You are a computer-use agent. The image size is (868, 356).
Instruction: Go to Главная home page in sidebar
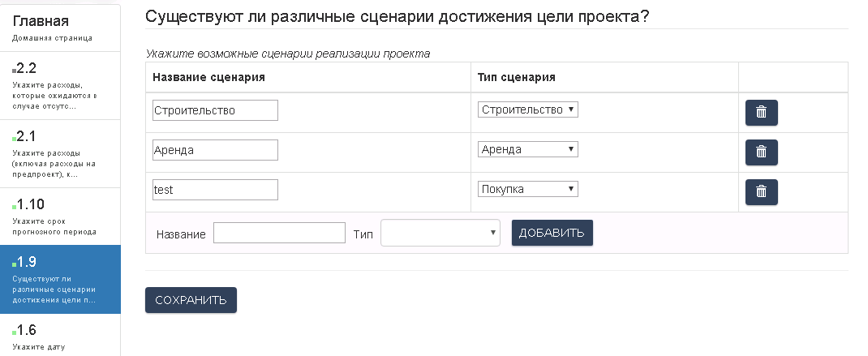[60, 28]
